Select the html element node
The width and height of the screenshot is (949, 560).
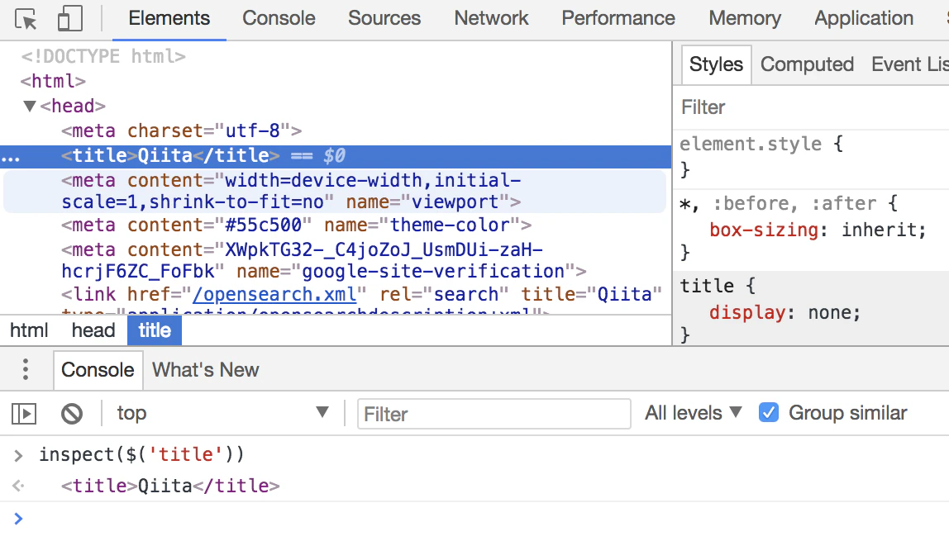(53, 82)
